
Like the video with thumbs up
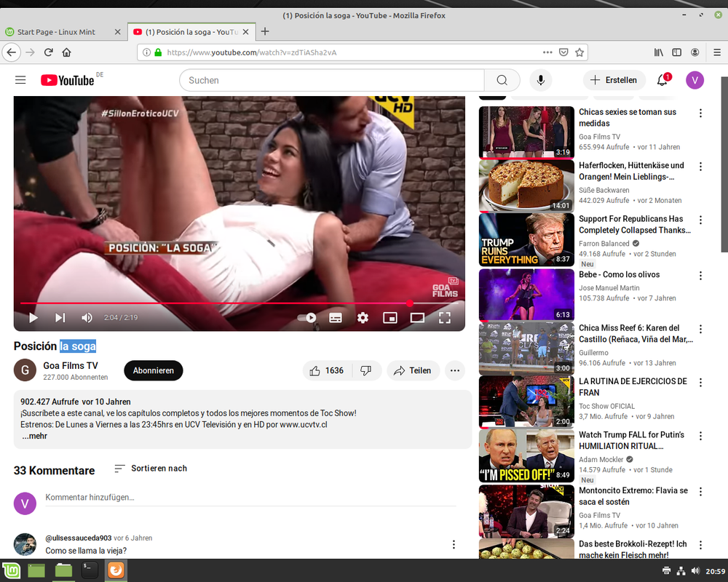point(327,370)
